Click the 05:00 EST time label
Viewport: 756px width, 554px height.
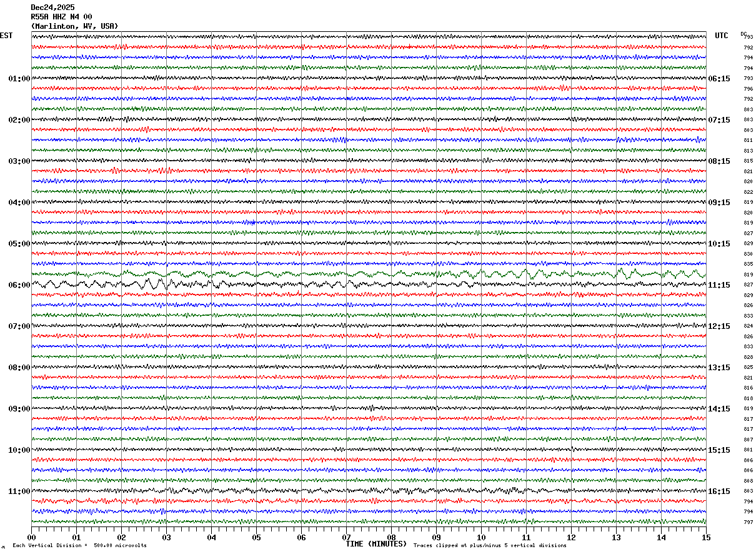click(x=19, y=244)
